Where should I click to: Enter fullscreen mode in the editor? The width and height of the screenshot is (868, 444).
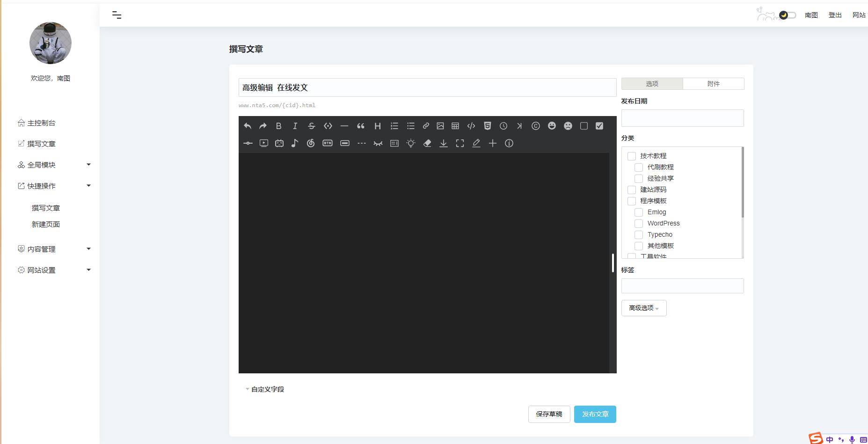460,143
